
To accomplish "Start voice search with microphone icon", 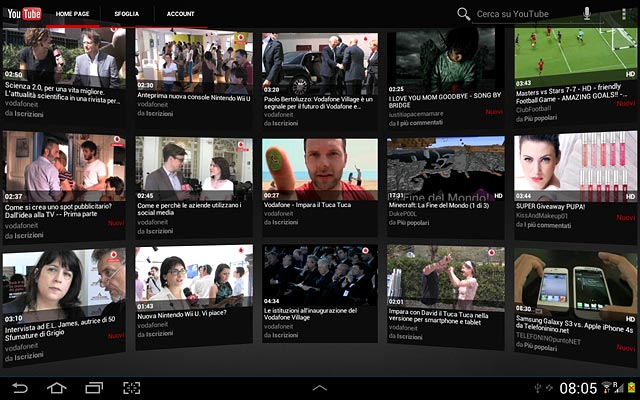I will coord(587,13).
